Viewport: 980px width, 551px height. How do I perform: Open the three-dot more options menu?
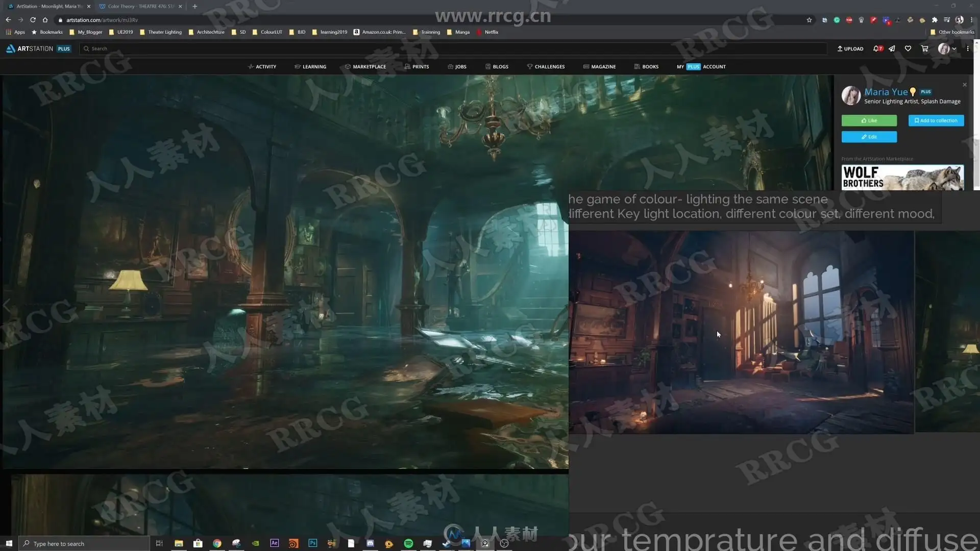968,48
